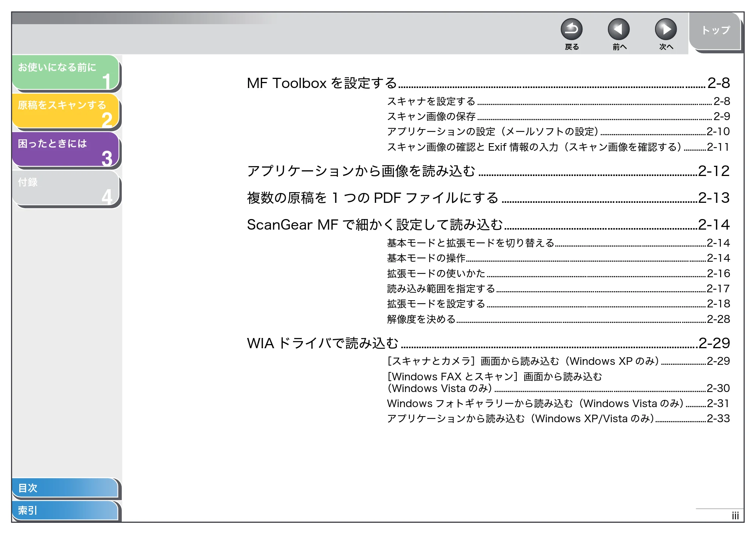Open chapter 3 困ったときには tab
Screen dimensions: 756x534
(66, 149)
